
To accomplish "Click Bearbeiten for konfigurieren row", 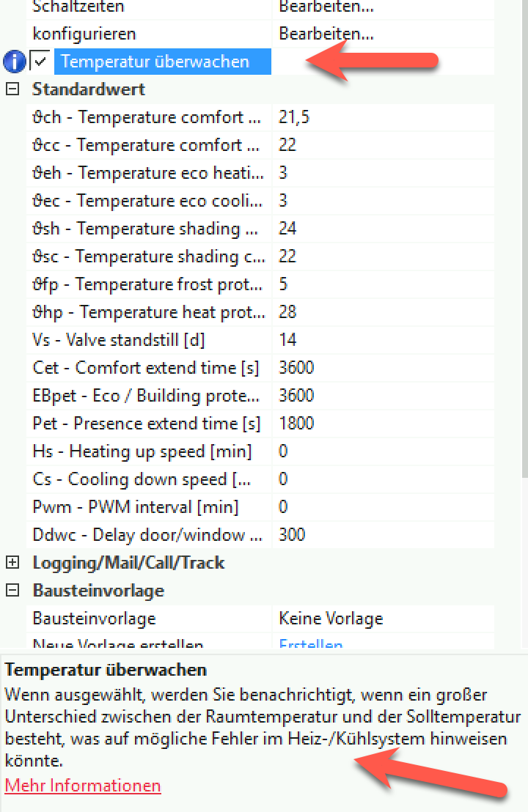I will [326, 34].
